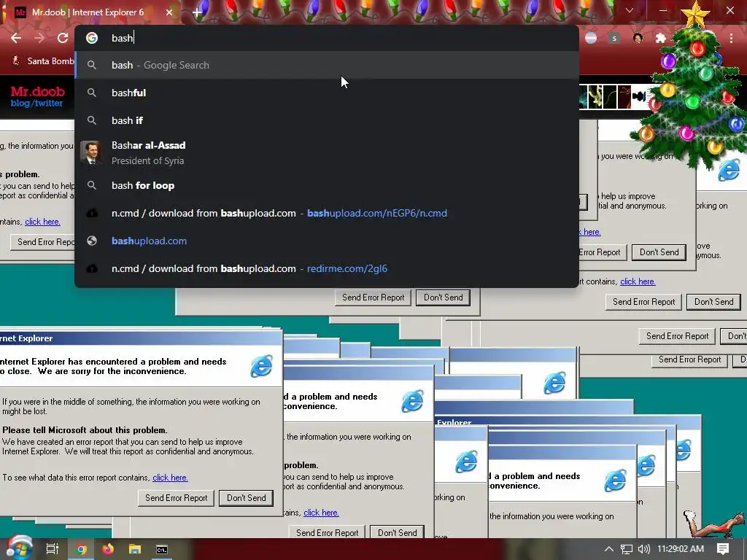Click the Google icon in the address bar
Screen dimensions: 747x560
tap(92, 38)
